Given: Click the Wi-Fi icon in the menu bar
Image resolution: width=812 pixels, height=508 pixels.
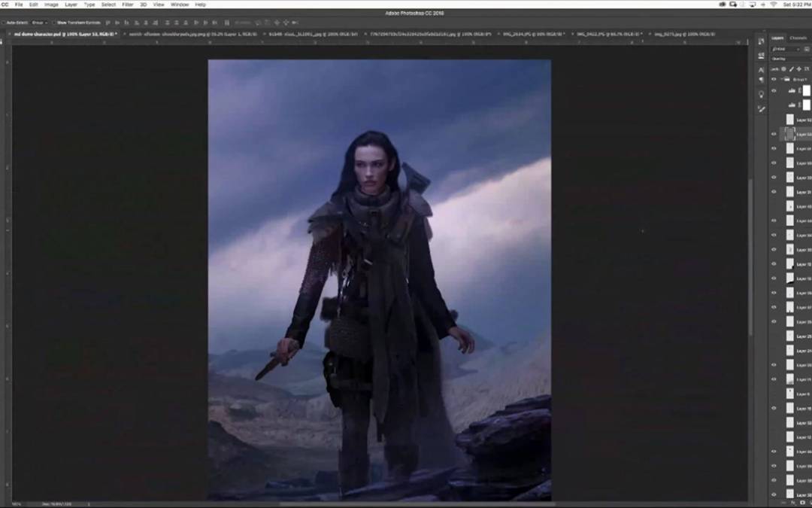Looking at the screenshot, I should [773, 5].
